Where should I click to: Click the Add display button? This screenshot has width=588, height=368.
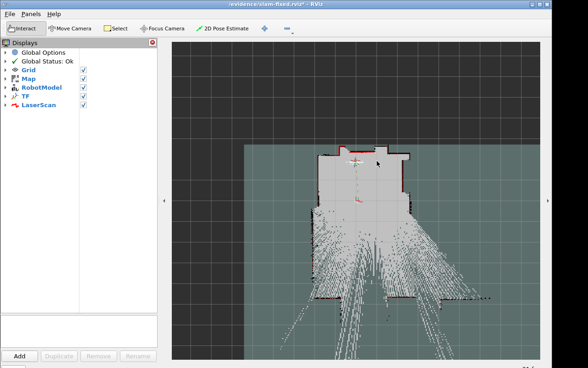(x=20, y=356)
